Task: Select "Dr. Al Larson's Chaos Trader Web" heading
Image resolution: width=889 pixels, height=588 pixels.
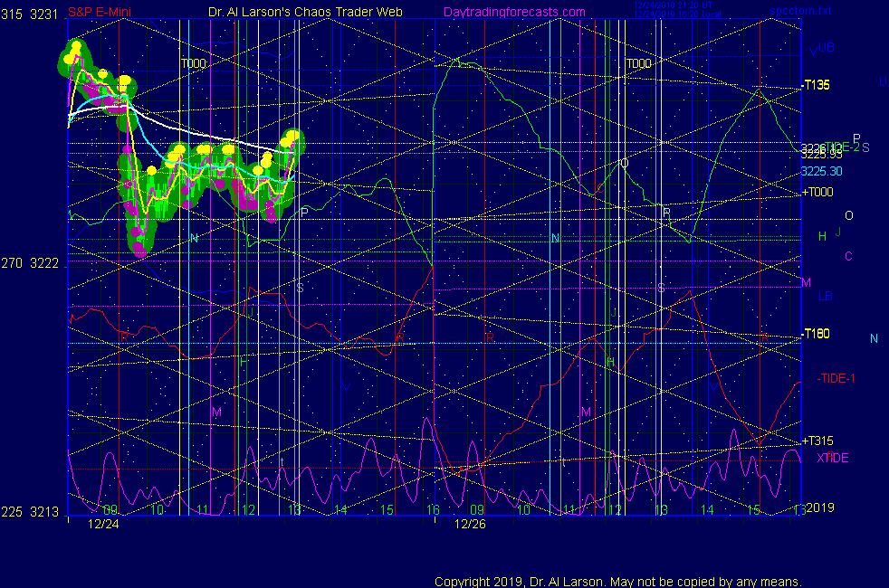Action: click(x=305, y=12)
